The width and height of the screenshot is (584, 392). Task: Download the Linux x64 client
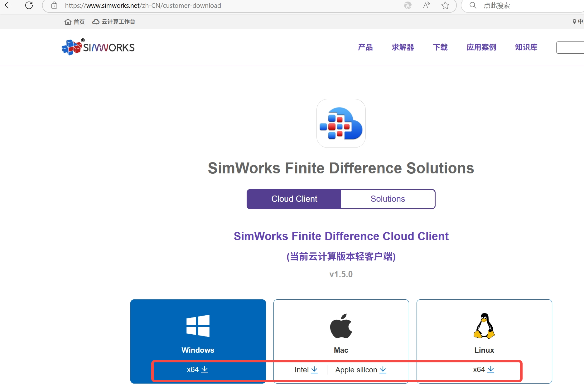tap(484, 370)
